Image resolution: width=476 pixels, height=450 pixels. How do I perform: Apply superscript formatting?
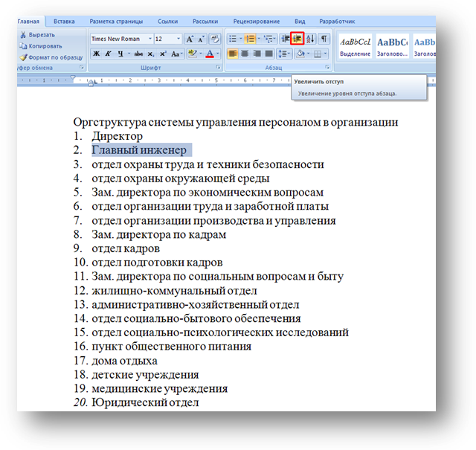[x=163, y=54]
